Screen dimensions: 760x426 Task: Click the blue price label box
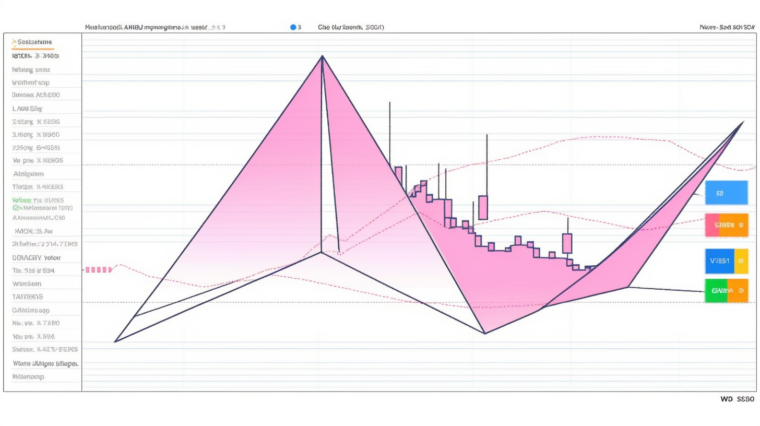pyautogui.click(x=726, y=193)
